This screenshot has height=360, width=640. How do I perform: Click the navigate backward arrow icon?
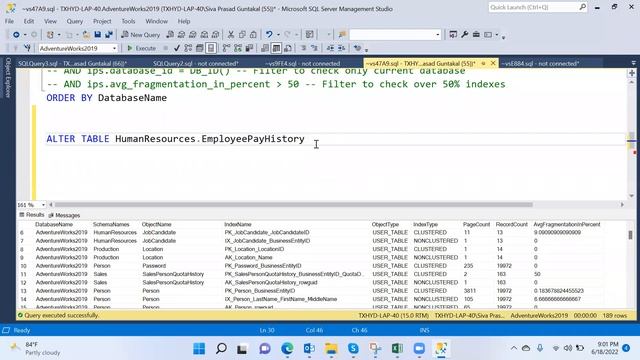click(16, 35)
